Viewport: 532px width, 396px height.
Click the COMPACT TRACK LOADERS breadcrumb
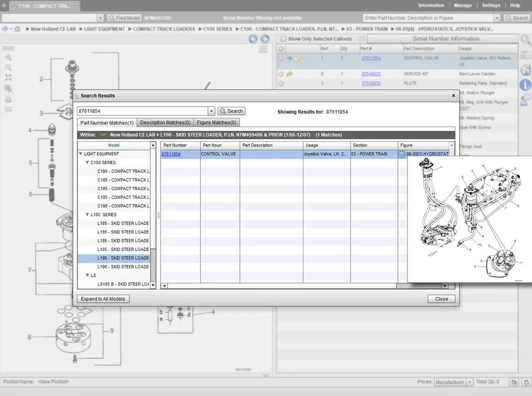[x=164, y=29]
